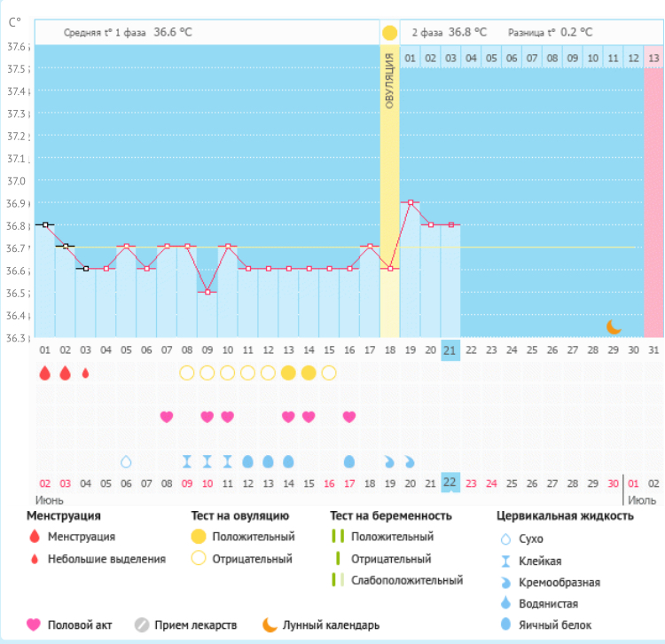Click the creamy cervical fluid icon on day 19
The image size is (665, 644).
point(389,461)
